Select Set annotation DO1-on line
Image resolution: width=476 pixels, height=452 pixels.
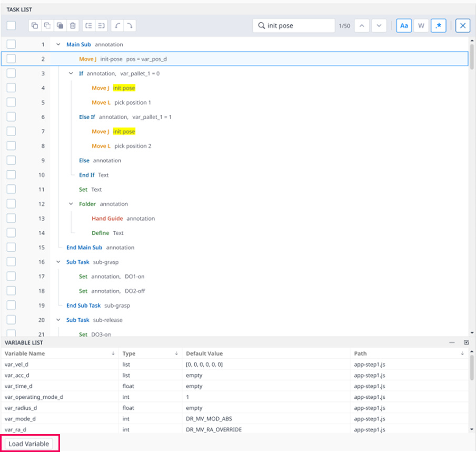tap(235, 277)
